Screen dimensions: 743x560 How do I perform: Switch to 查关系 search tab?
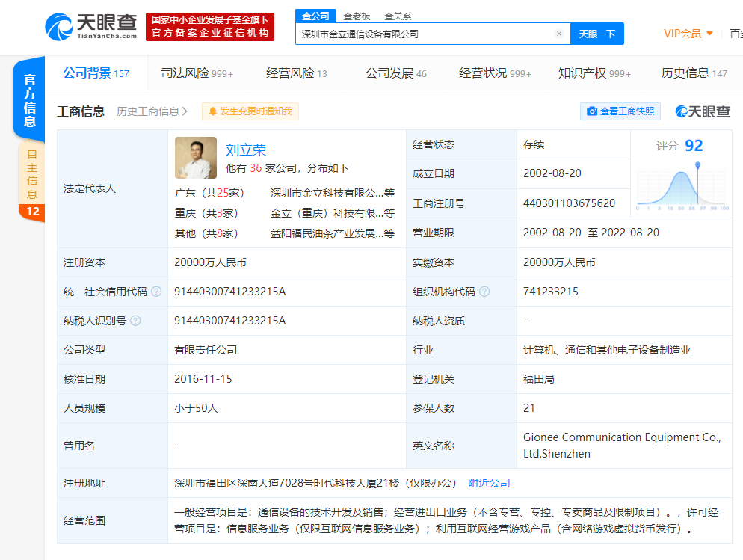[x=398, y=16]
